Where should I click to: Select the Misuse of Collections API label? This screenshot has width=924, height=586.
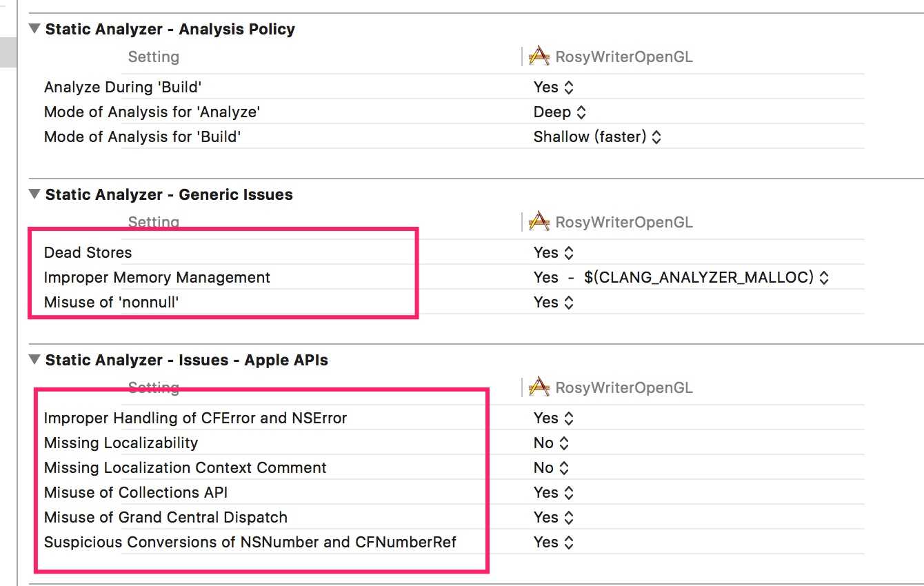(136, 492)
